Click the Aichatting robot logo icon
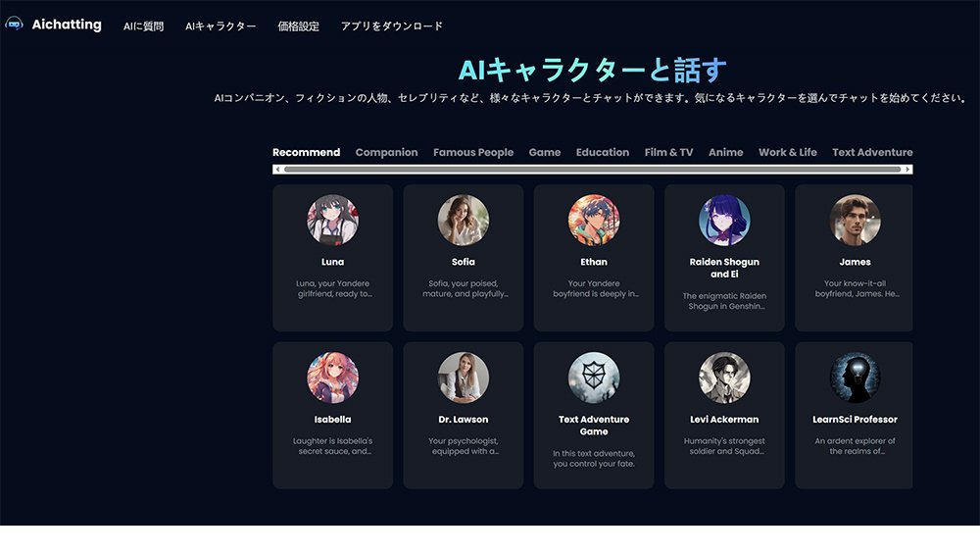The image size is (980, 555). [14, 24]
